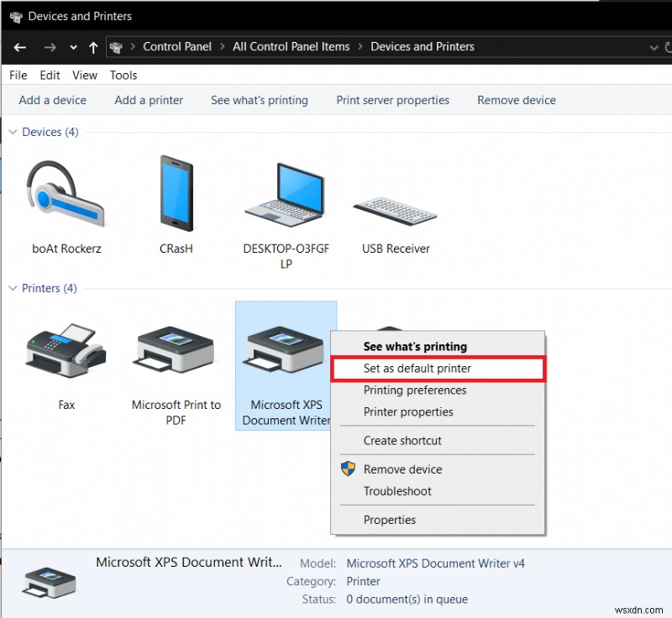Open the View menu

point(84,75)
